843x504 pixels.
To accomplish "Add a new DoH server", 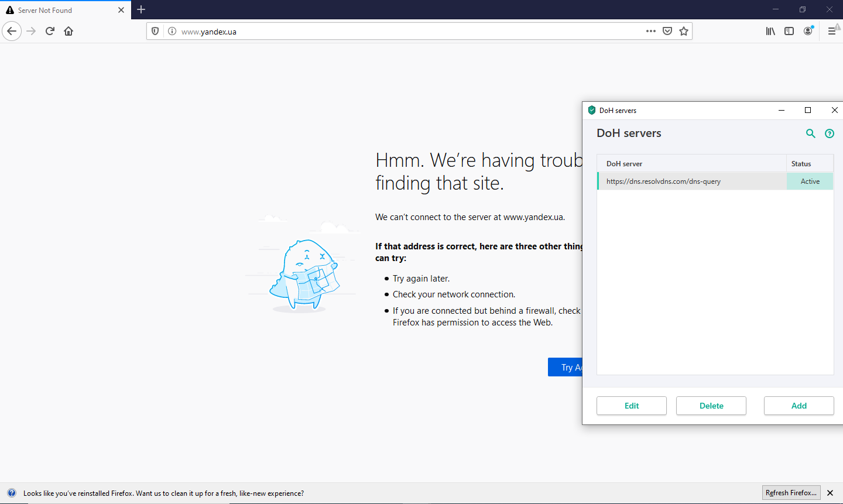I will click(x=799, y=406).
